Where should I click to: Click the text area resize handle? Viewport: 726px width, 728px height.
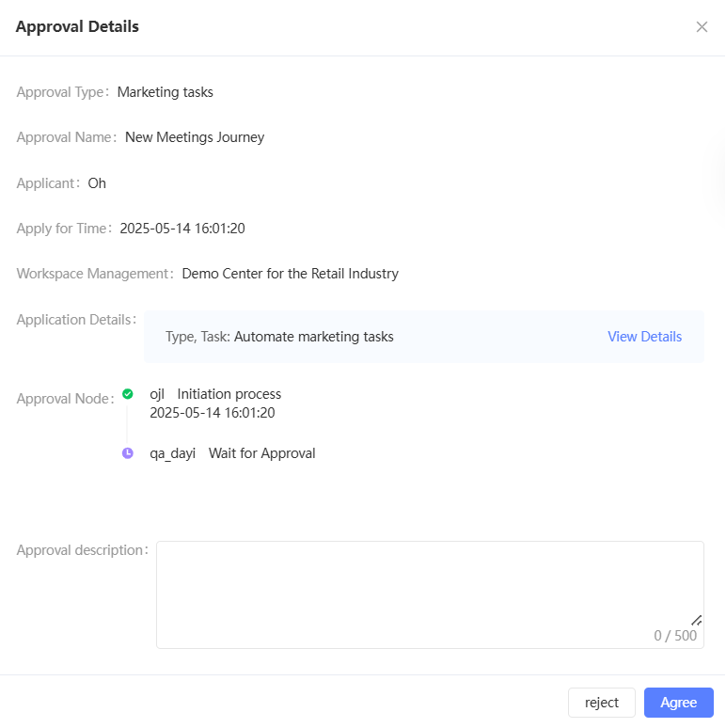[x=697, y=620]
